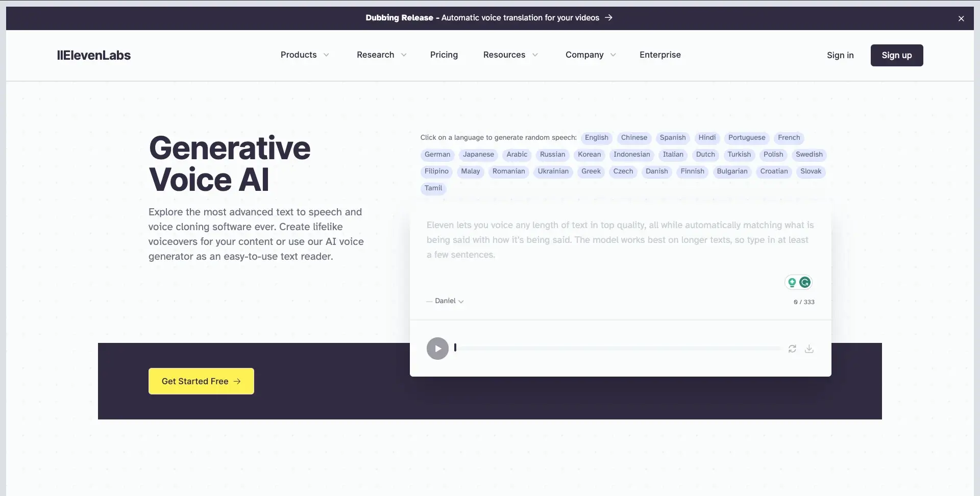The image size is (980, 496).
Task: Select the Korean language chip
Action: pyautogui.click(x=590, y=155)
